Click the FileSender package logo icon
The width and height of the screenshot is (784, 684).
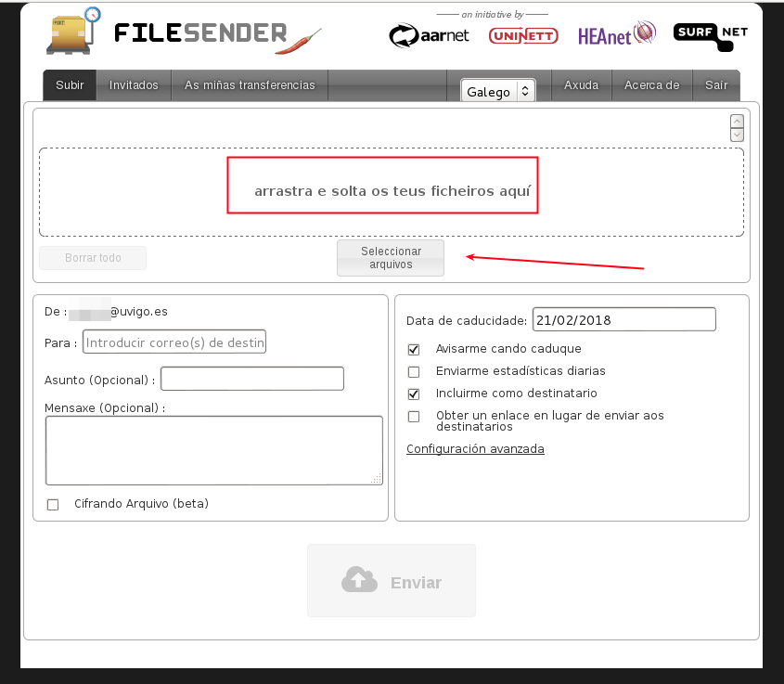click(x=74, y=32)
